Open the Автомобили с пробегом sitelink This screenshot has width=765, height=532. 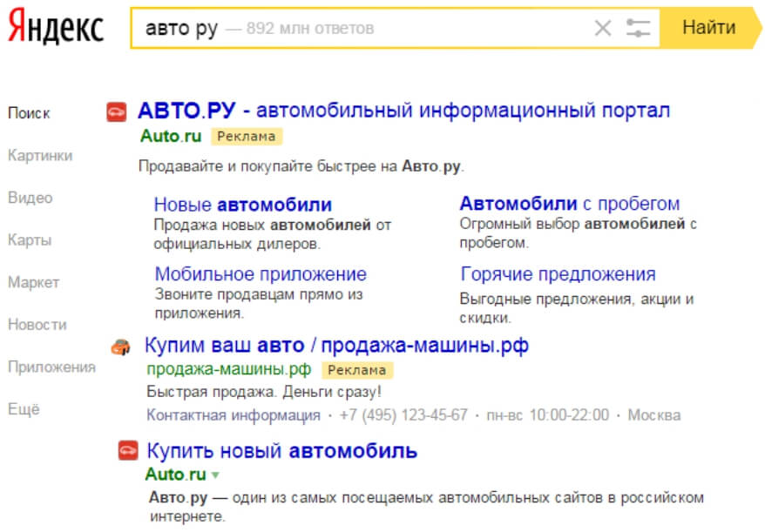click(569, 204)
